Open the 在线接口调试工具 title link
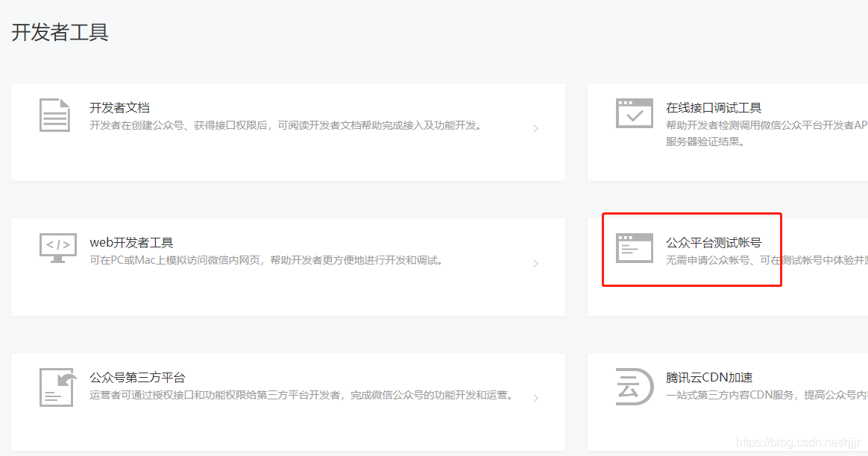The image size is (868, 456). (x=714, y=107)
